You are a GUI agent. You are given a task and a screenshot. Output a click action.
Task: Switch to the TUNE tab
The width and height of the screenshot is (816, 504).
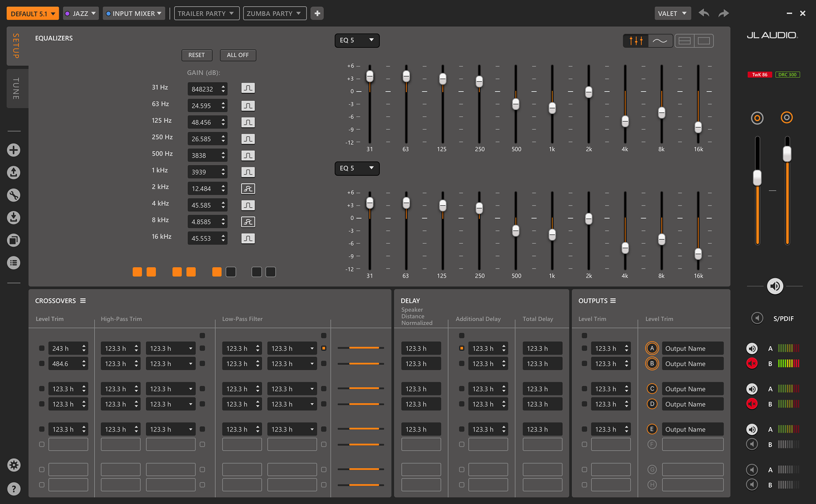point(16,88)
